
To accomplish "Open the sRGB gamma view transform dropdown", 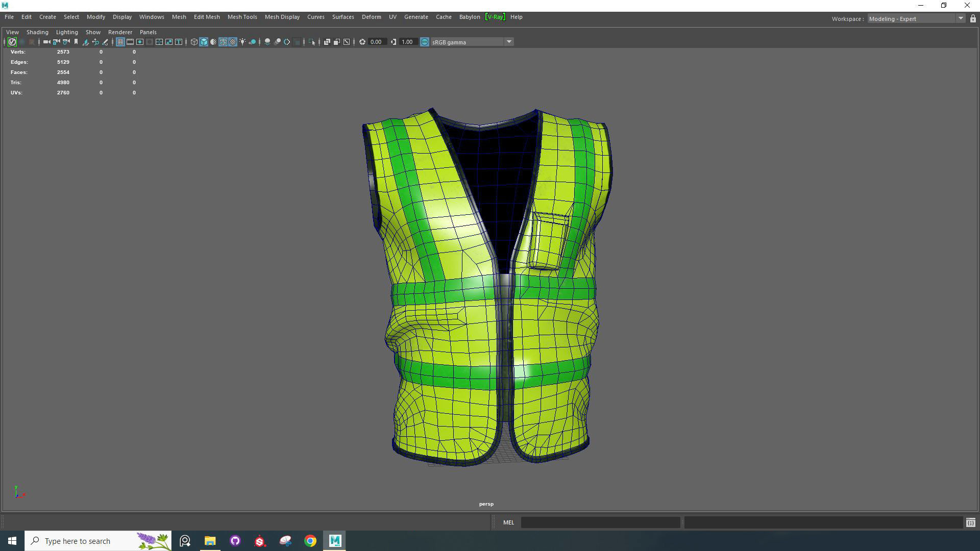I will (508, 42).
